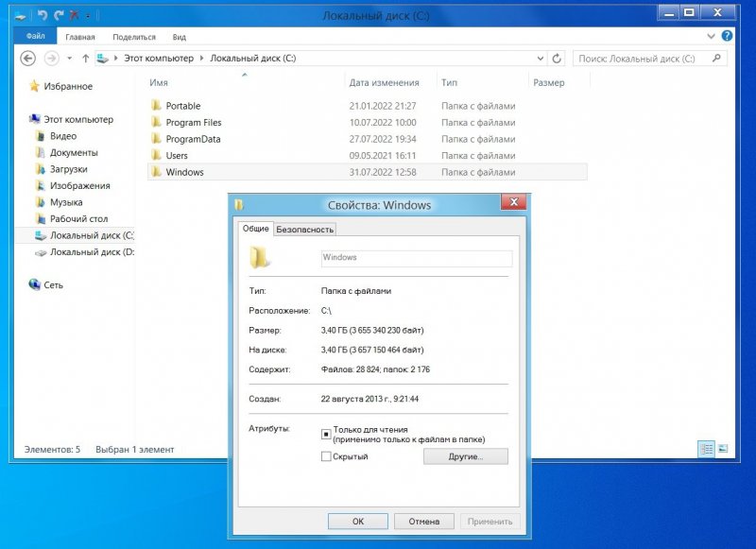Open the address bar history dropdown
Viewport: 756px width, 549px height.
540,58
